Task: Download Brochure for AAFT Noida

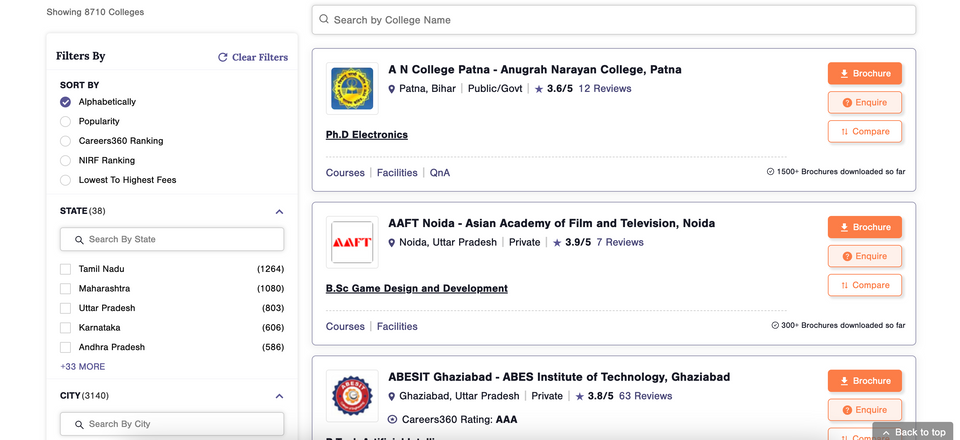Action: pyautogui.click(x=864, y=227)
